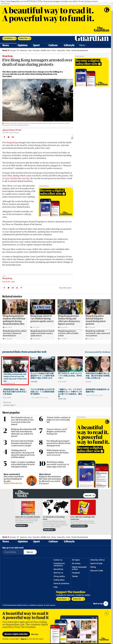Send article by email icon below Topics

click(x=13, y=288)
